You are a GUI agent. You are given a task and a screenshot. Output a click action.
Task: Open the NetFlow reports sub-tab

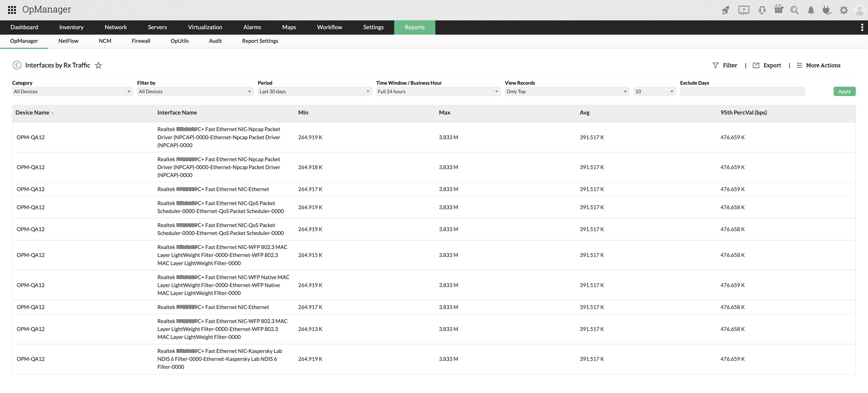pyautogui.click(x=68, y=41)
